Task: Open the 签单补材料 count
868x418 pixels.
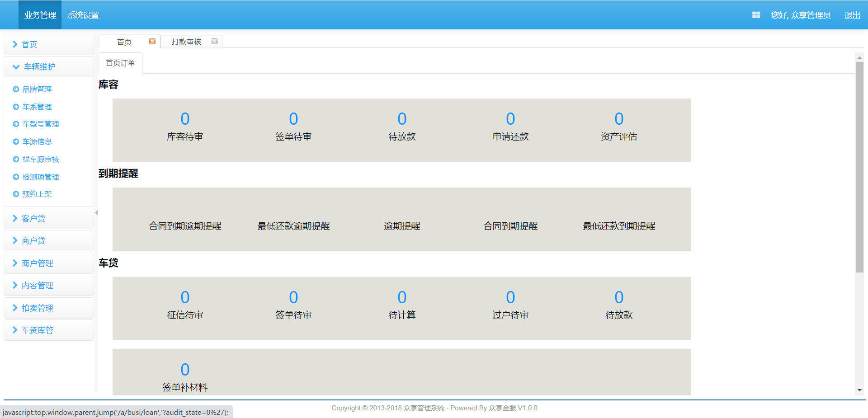Action: coord(185,370)
